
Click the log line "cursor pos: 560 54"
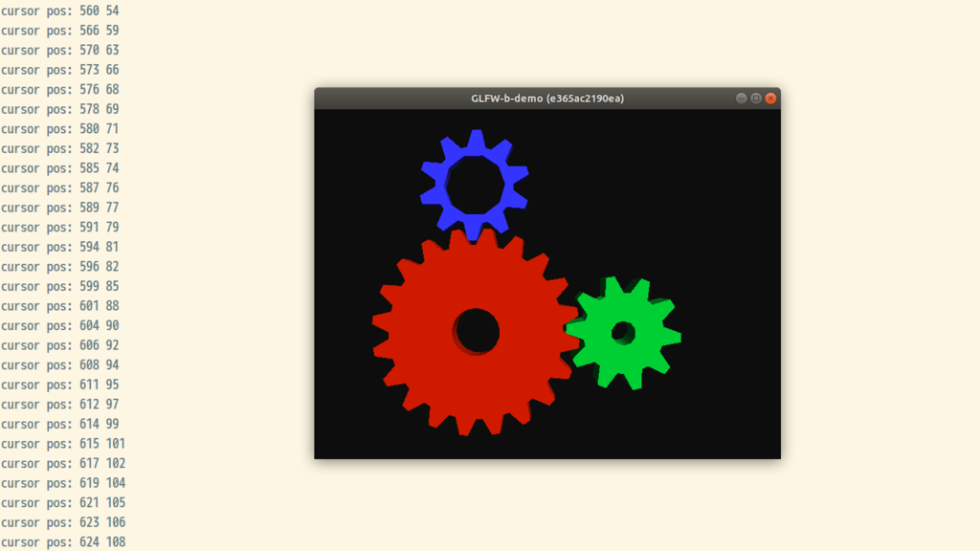click(60, 11)
